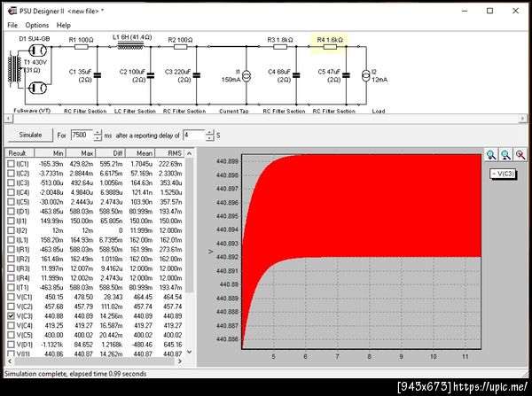The width and height of the screenshot is (532, 396).
Task: Open the Options menu
Action: point(37,25)
